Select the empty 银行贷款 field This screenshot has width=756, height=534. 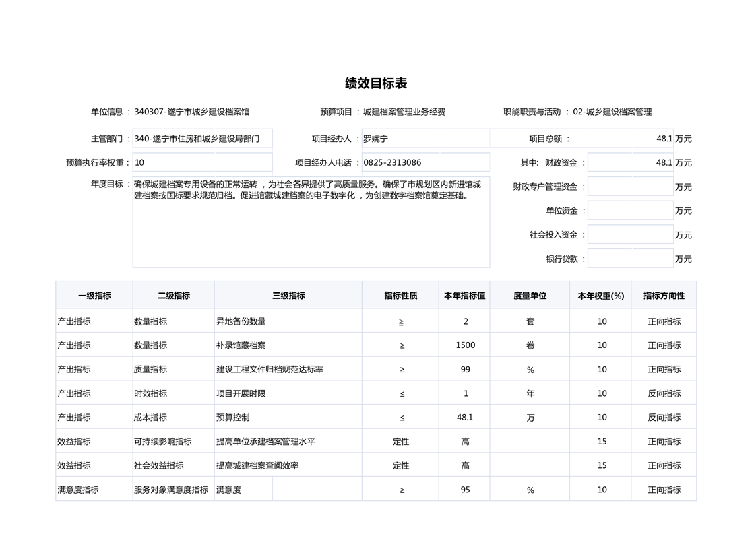(x=630, y=259)
